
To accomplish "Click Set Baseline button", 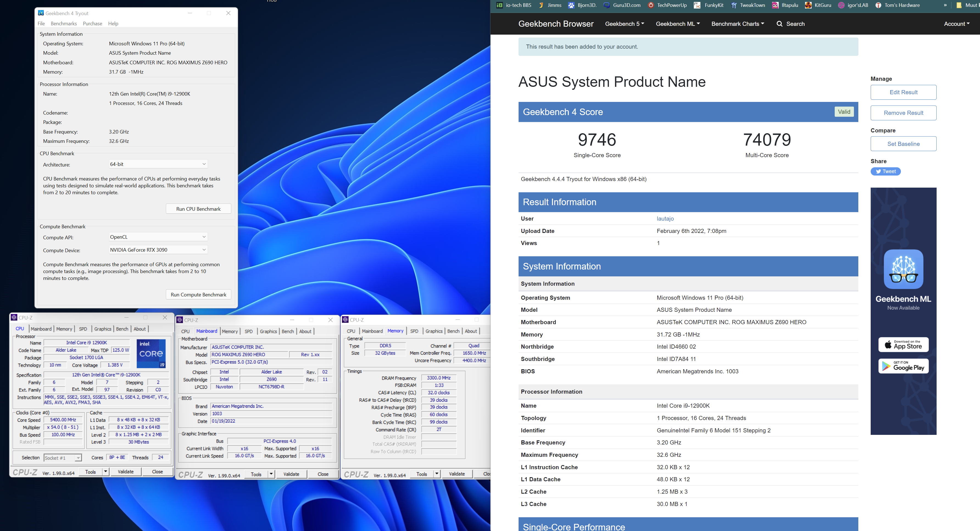I will pos(904,144).
